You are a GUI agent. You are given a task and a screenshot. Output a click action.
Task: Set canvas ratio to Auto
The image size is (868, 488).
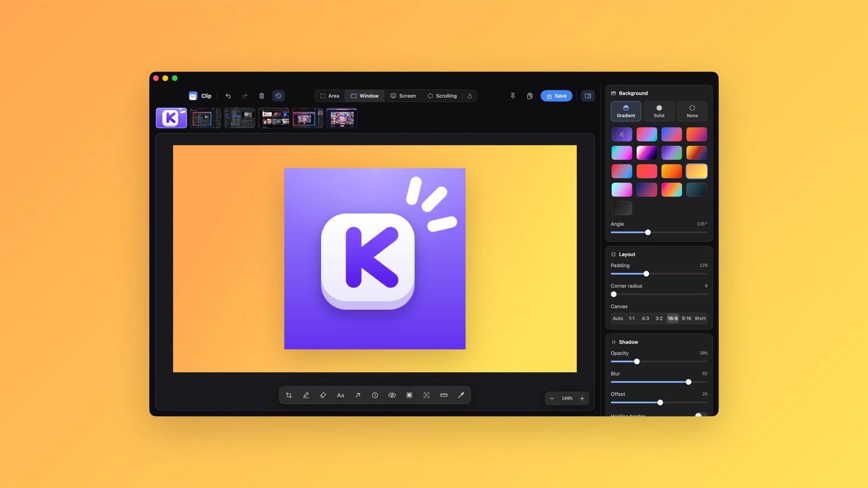coord(618,318)
